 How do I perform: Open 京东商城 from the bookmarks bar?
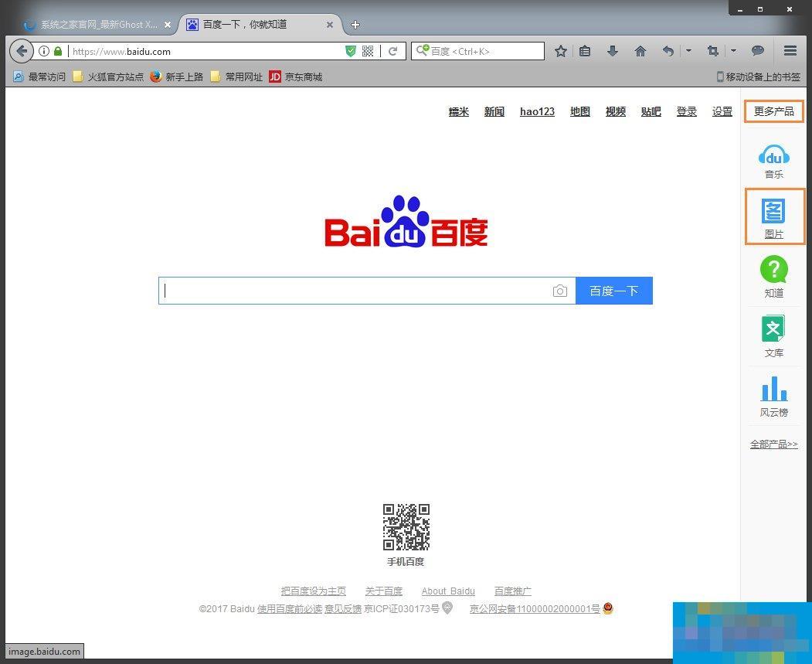[296, 77]
